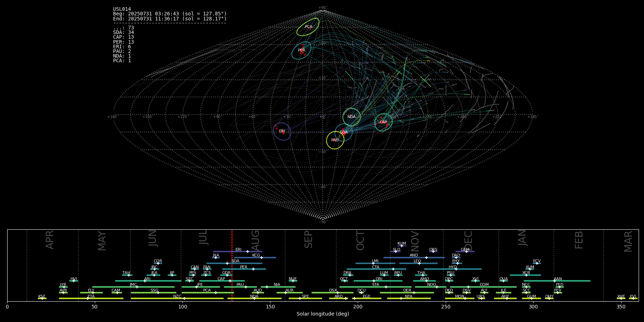This screenshot has width=644, height=322.
Task: Click the AUG month label in timeline
Action: 255,240
